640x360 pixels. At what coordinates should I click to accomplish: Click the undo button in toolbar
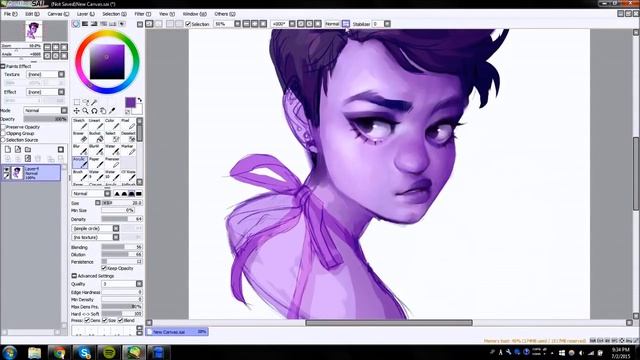tap(149, 24)
